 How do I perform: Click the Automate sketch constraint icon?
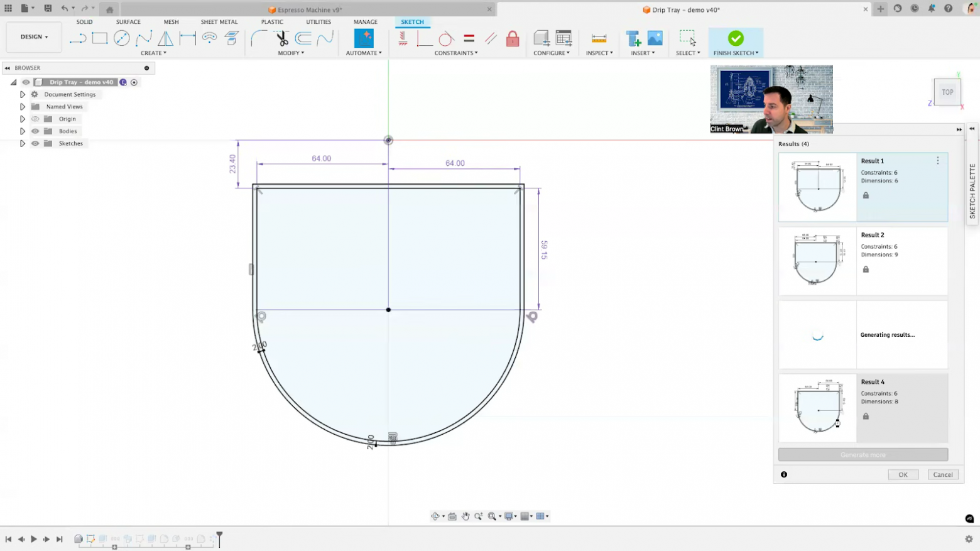pos(364,38)
